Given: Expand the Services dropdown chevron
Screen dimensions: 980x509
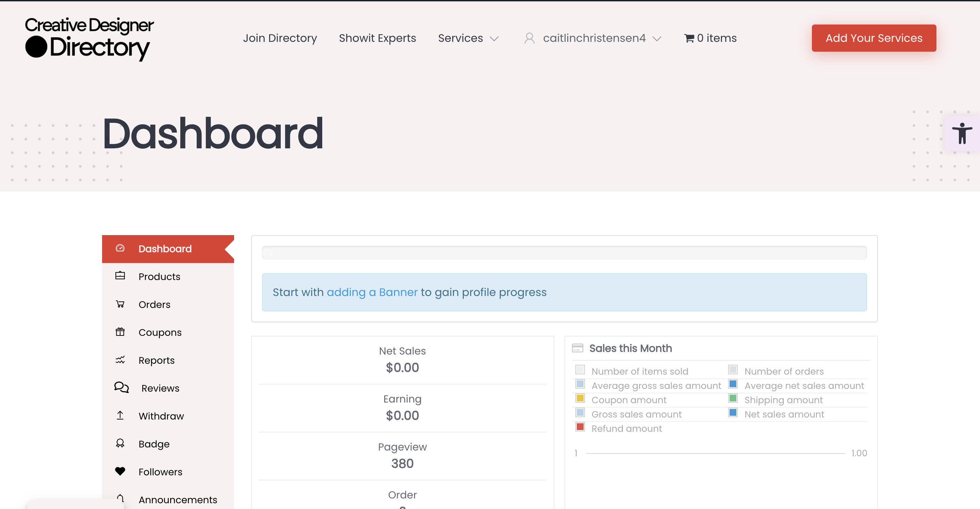Looking at the screenshot, I should (494, 39).
